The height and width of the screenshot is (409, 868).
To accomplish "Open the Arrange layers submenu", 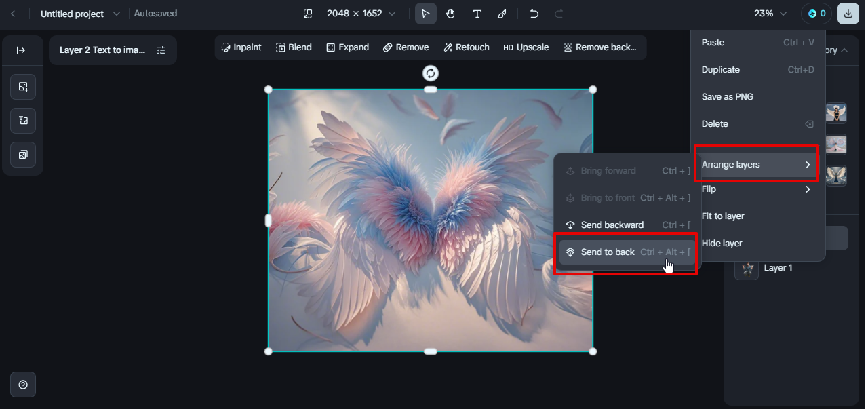I will 758,165.
